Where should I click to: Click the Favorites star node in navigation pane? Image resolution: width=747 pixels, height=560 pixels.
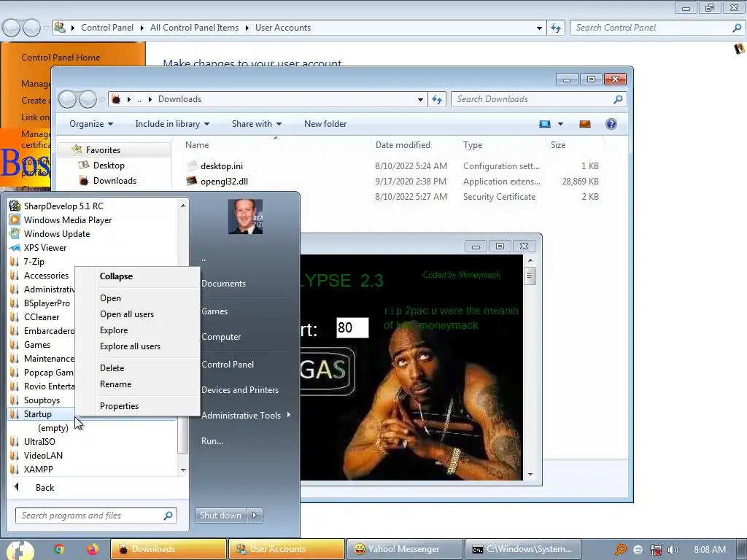(x=96, y=150)
